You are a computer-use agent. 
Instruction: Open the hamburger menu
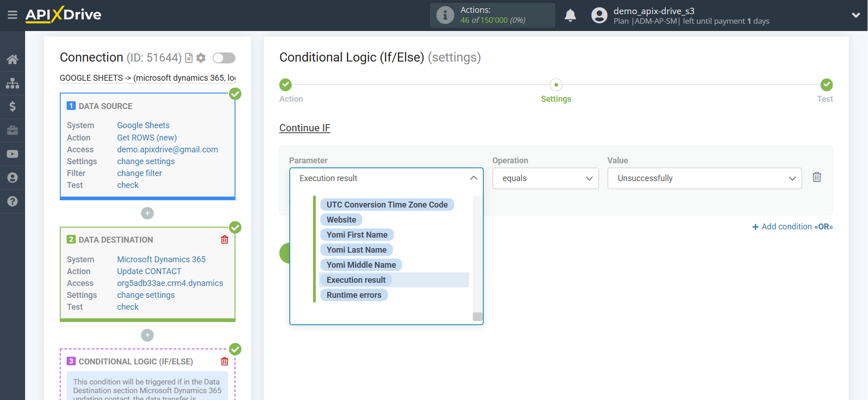coord(12,15)
